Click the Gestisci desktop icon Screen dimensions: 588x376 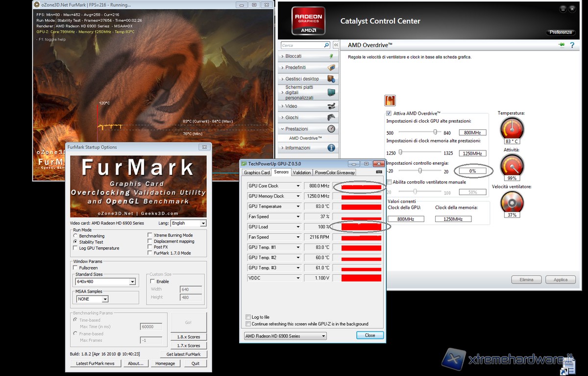pyautogui.click(x=331, y=78)
